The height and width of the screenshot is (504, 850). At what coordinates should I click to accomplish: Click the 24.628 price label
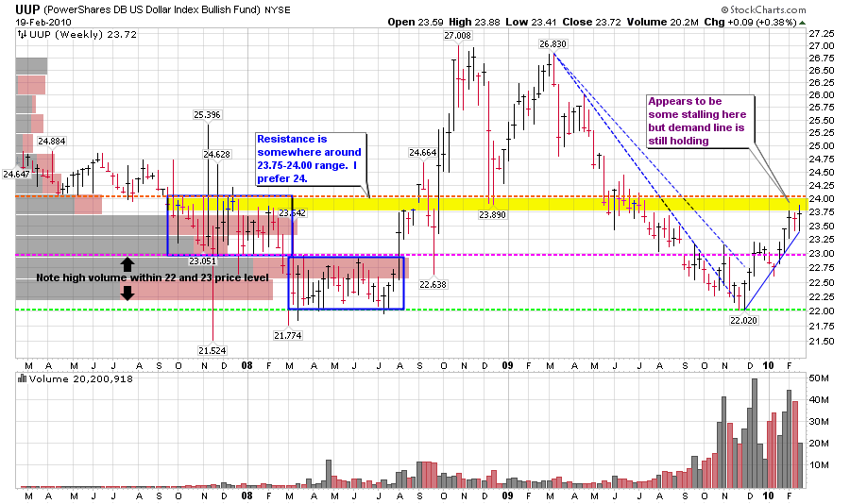coord(217,155)
